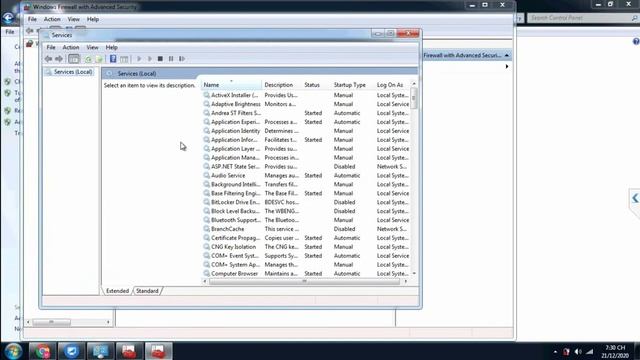The width and height of the screenshot is (640, 360).
Task: Select Base Filtering Engine service row
Action: click(307, 193)
